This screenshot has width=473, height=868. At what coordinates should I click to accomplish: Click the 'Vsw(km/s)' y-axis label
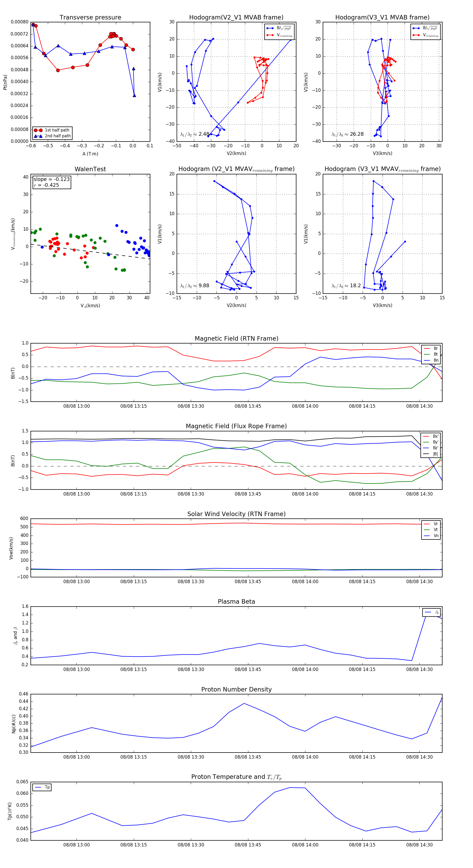(11, 549)
